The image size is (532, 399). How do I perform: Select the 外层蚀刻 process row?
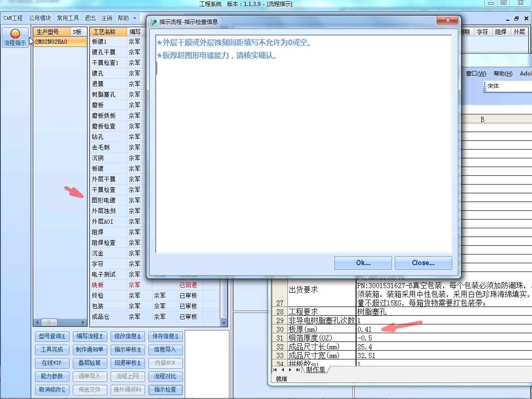(x=118, y=211)
